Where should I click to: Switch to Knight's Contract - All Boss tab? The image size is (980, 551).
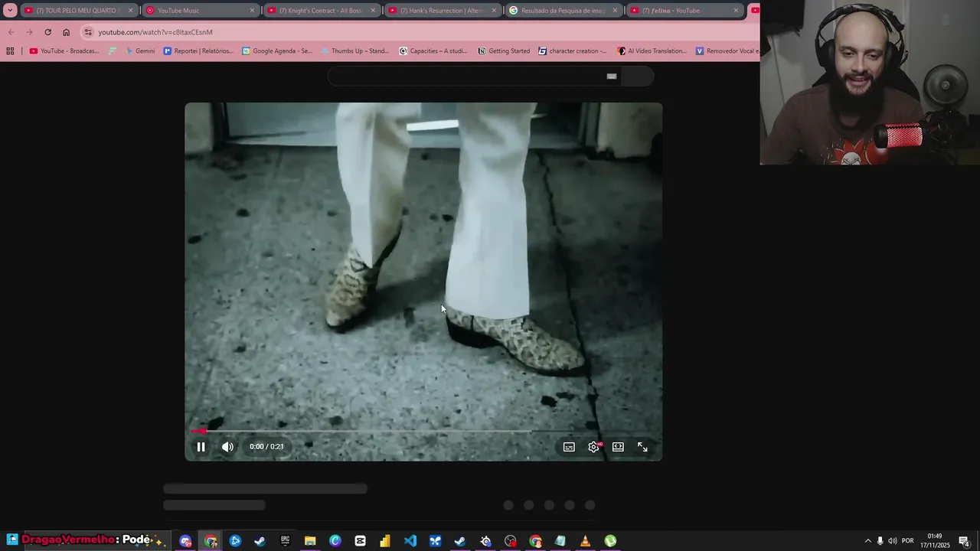click(321, 11)
